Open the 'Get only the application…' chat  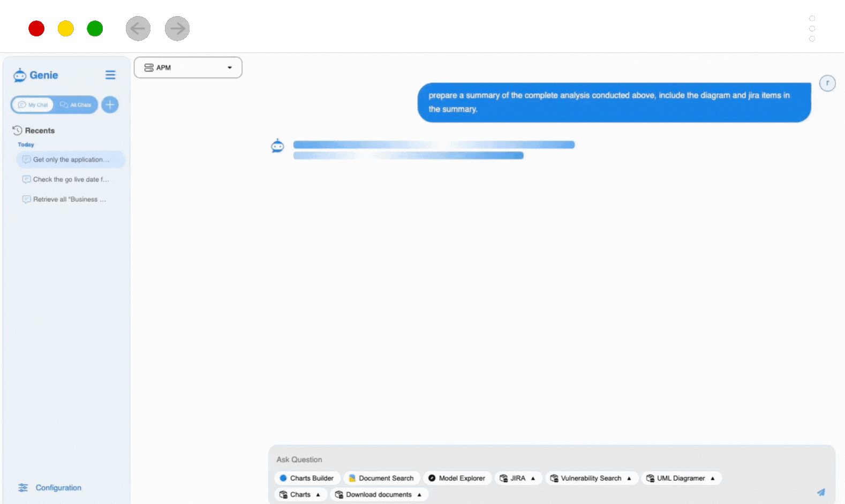[x=71, y=159]
